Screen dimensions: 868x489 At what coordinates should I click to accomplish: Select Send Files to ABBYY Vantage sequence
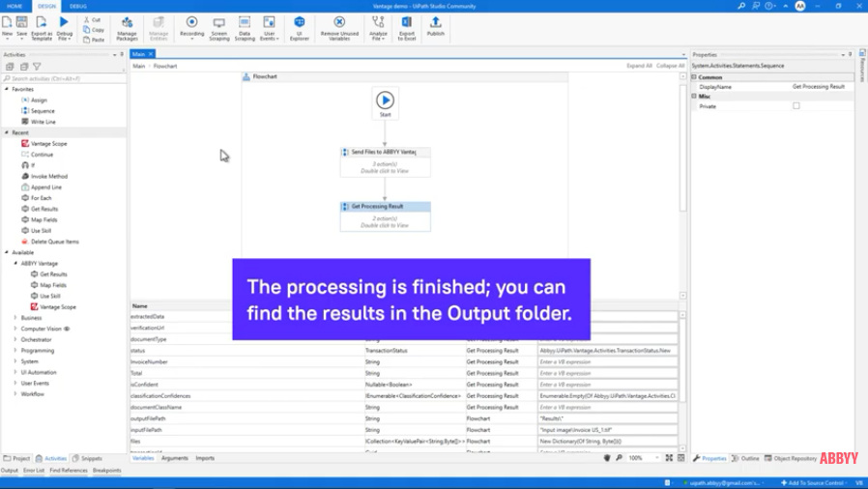pos(386,161)
